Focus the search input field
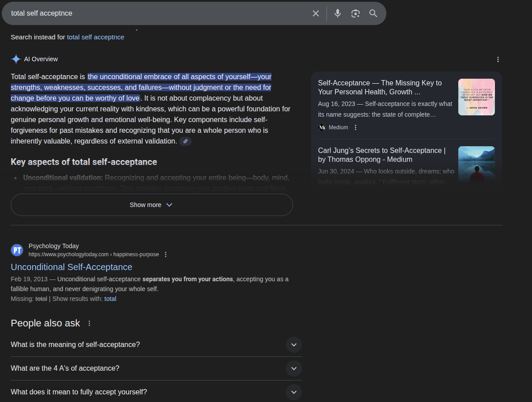 click(x=158, y=13)
